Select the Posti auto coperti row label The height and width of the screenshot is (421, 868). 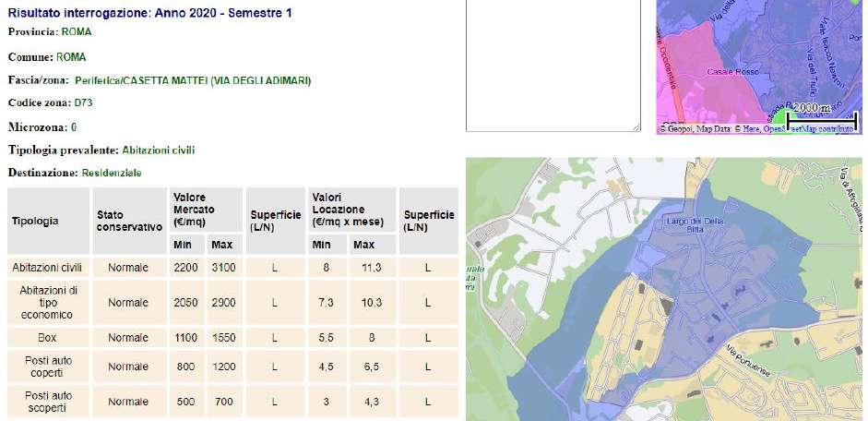48,367
